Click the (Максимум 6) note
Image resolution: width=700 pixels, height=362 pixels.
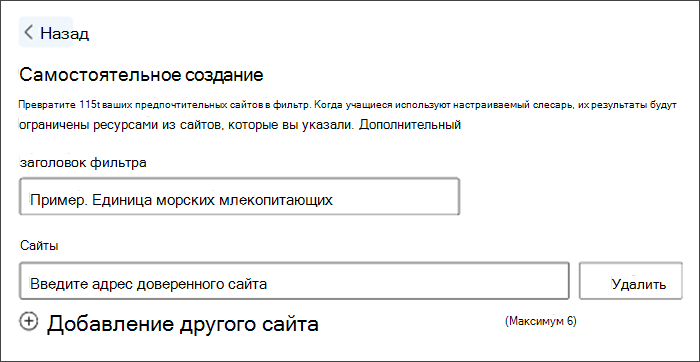coord(541,321)
